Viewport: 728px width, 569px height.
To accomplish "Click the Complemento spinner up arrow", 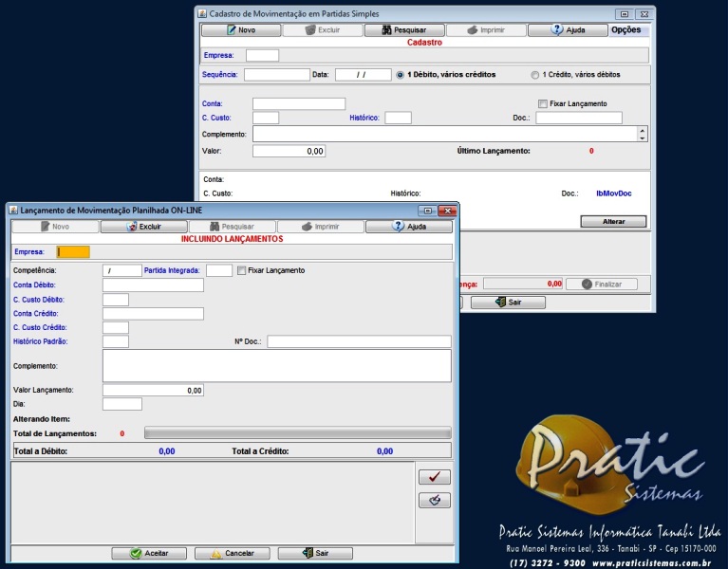I will [643, 131].
